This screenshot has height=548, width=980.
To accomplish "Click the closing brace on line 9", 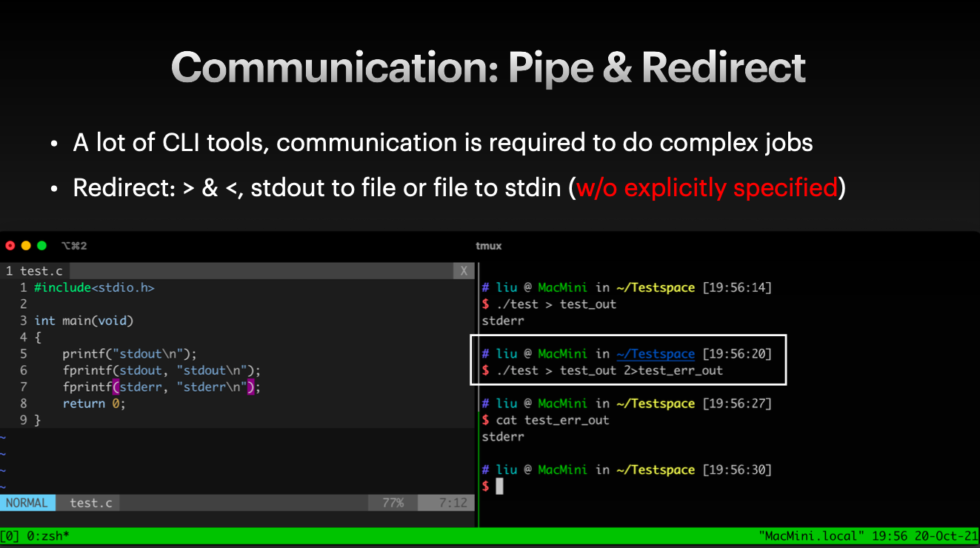I will [x=38, y=420].
